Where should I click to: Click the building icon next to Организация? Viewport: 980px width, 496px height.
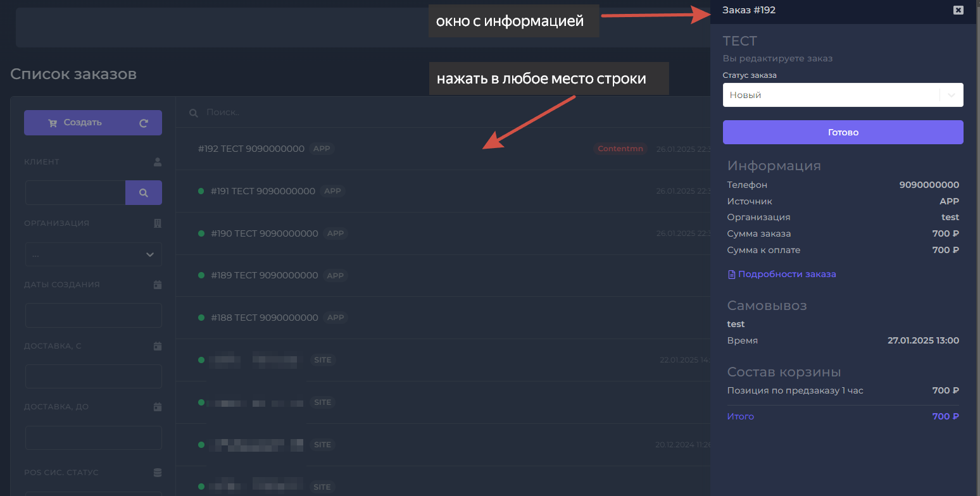coord(158,223)
